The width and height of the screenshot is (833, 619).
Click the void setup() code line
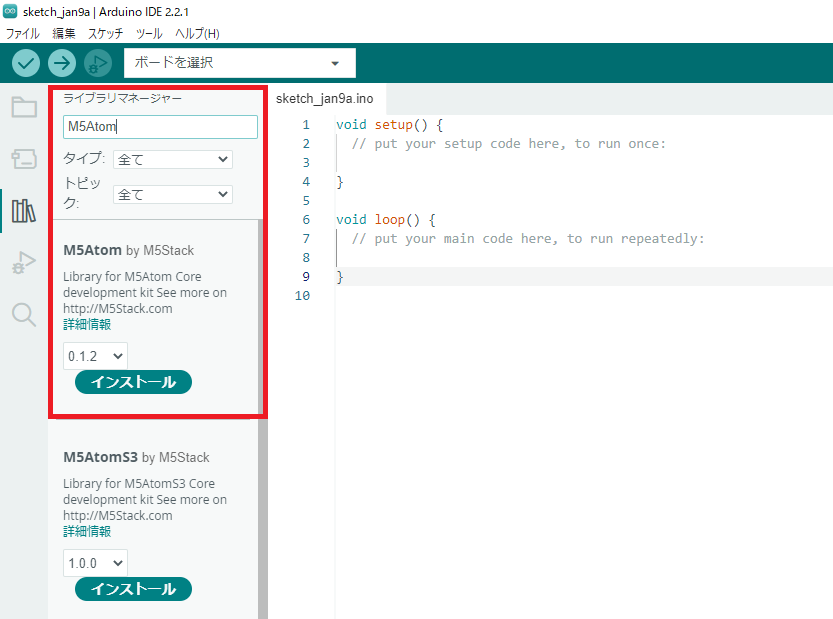click(x=389, y=125)
